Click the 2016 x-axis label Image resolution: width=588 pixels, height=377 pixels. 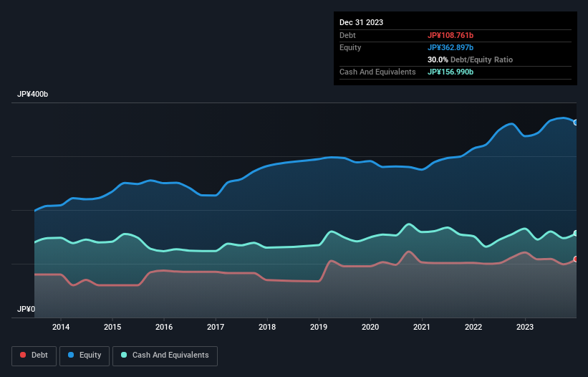(164, 327)
